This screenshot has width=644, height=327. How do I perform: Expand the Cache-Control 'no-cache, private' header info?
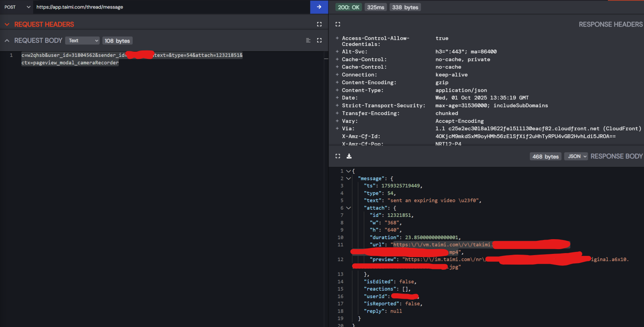pyautogui.click(x=337, y=59)
